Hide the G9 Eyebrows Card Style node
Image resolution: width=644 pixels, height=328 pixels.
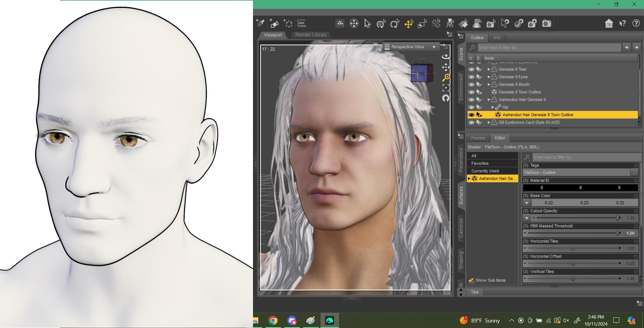(x=471, y=122)
